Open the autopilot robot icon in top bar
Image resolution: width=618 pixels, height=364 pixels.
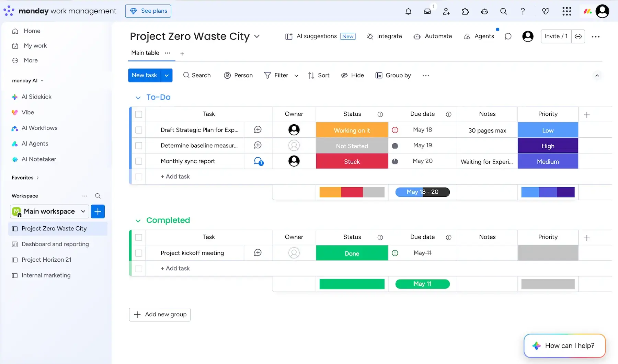tap(484, 11)
